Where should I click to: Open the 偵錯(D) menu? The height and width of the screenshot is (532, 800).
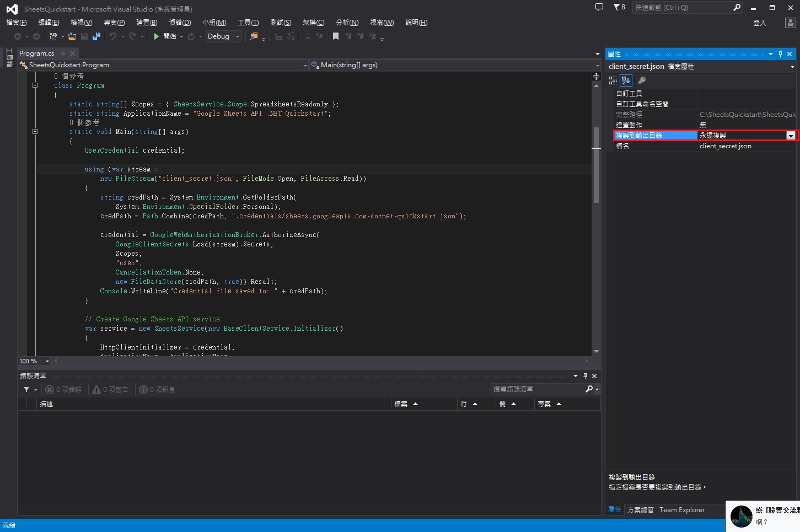(180, 23)
